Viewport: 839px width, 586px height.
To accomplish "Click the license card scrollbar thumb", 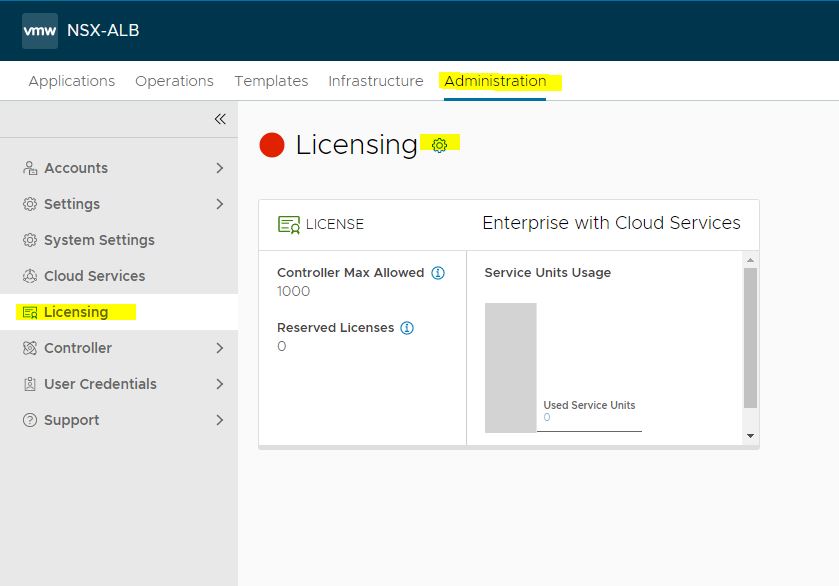I will [750, 338].
